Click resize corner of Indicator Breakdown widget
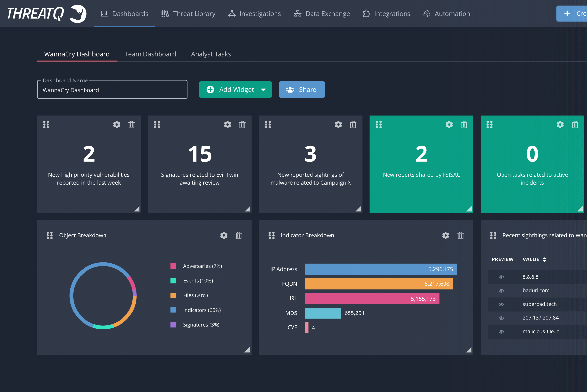 pyautogui.click(x=469, y=350)
